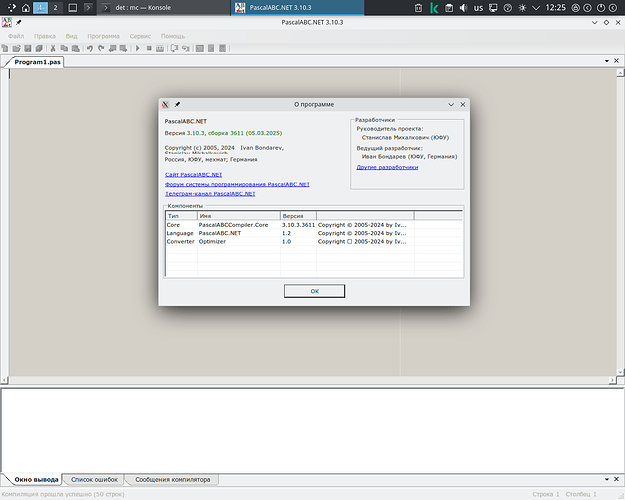This screenshot has height=500, width=625.
Task: Open the output panel dropdown arrow
Action: coord(607,479)
